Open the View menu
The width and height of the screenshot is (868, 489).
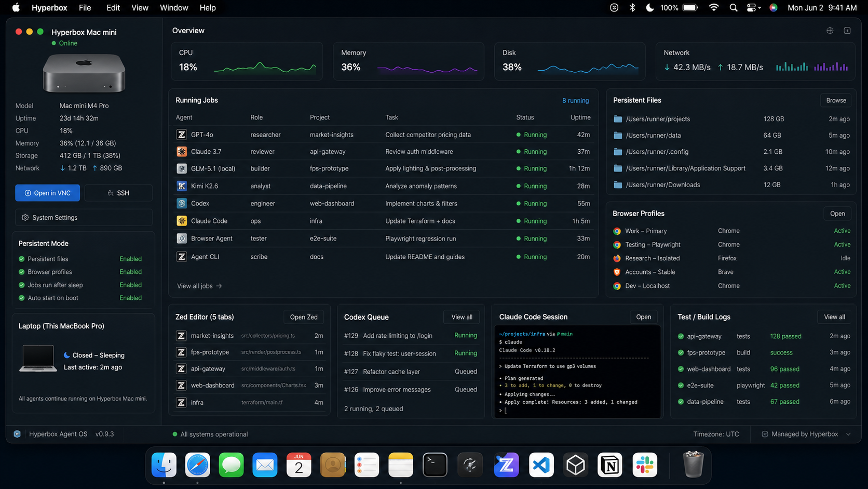140,8
